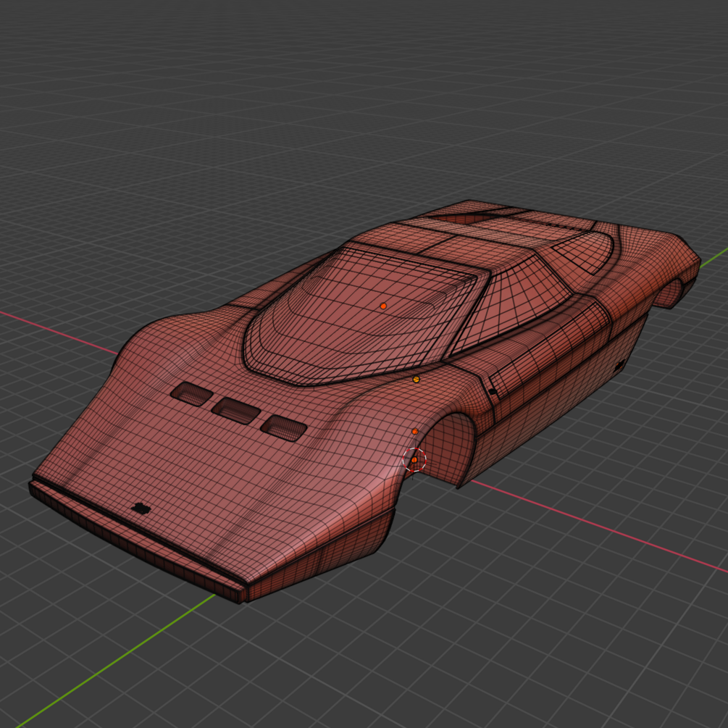Select the leftmost hood vent recess
Image resolution: width=728 pixels, height=728 pixels.
[x=191, y=394]
